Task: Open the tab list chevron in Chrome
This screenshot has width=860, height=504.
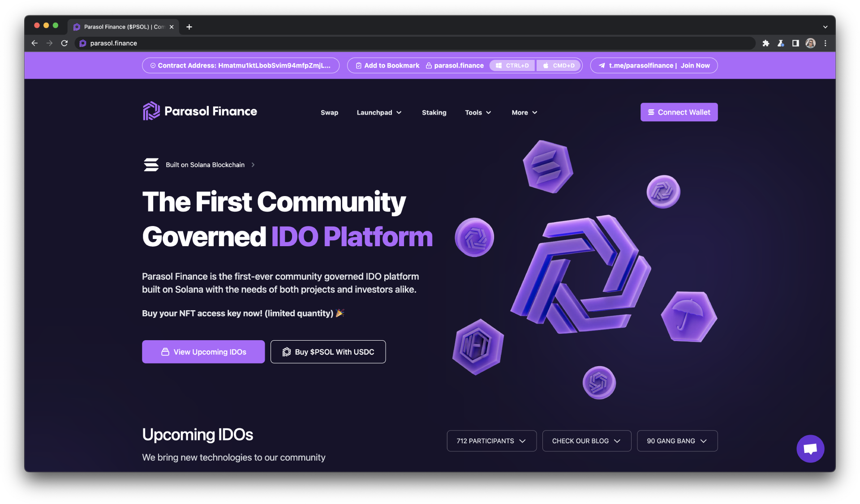Action: click(x=825, y=27)
